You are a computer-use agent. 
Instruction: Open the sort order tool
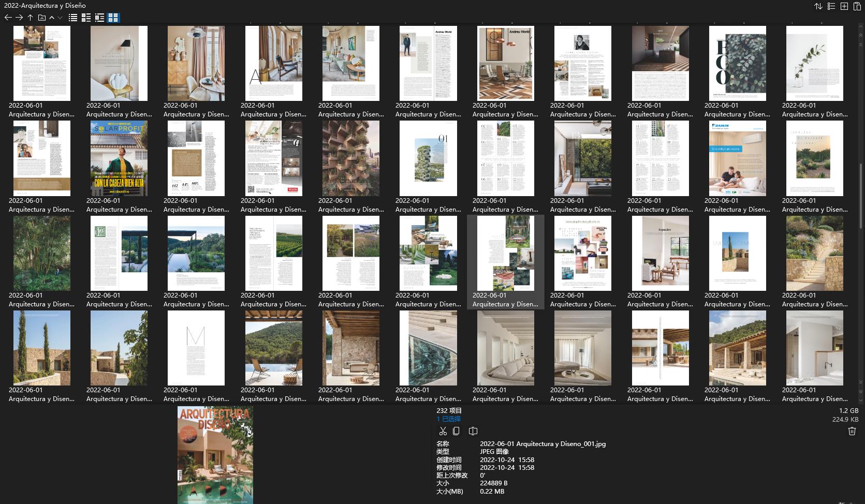click(x=818, y=6)
